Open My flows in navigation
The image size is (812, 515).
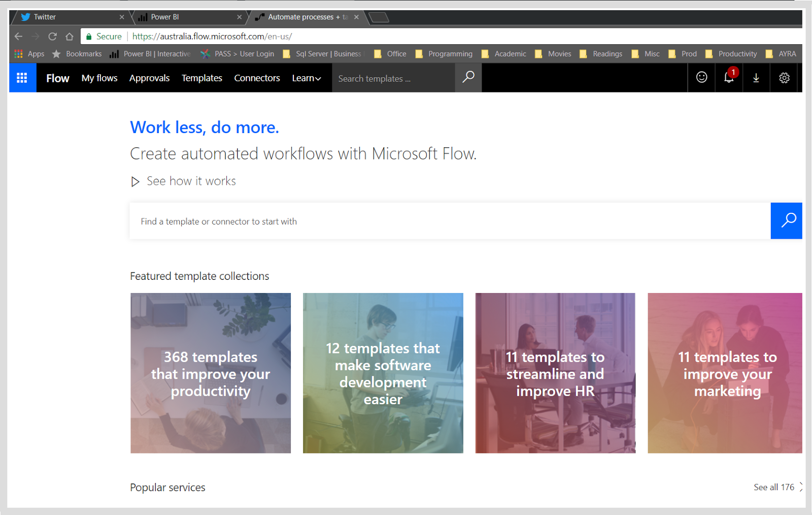coord(99,78)
